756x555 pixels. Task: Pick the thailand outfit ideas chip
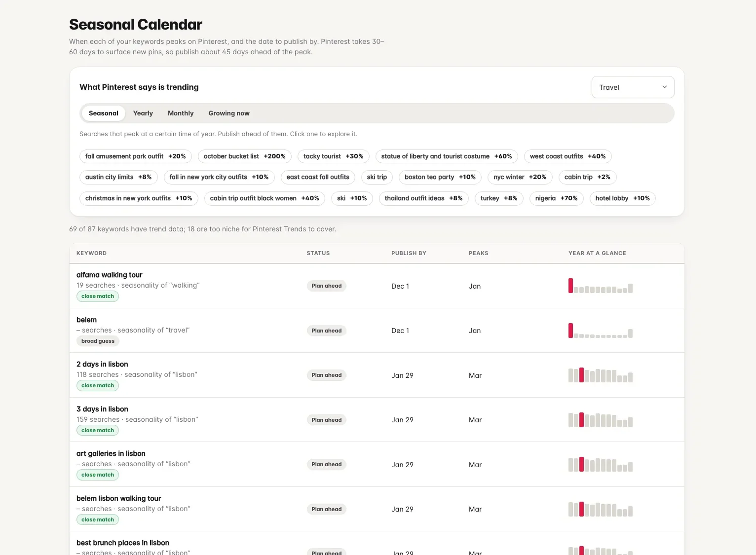(x=424, y=198)
